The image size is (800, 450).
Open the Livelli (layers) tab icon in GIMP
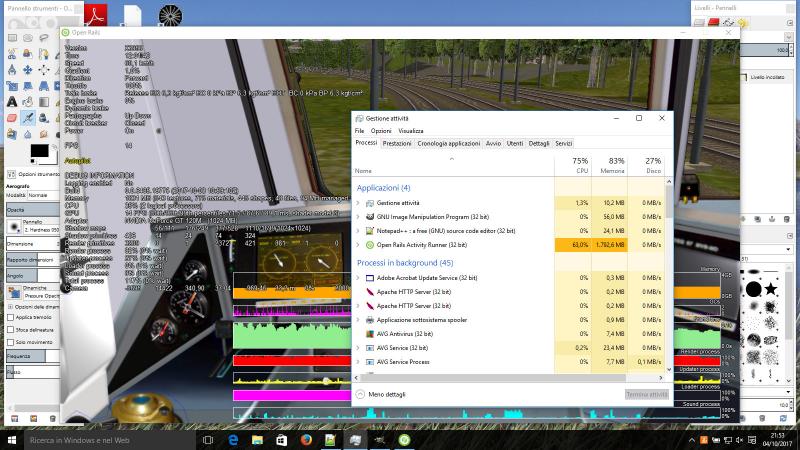[699, 23]
